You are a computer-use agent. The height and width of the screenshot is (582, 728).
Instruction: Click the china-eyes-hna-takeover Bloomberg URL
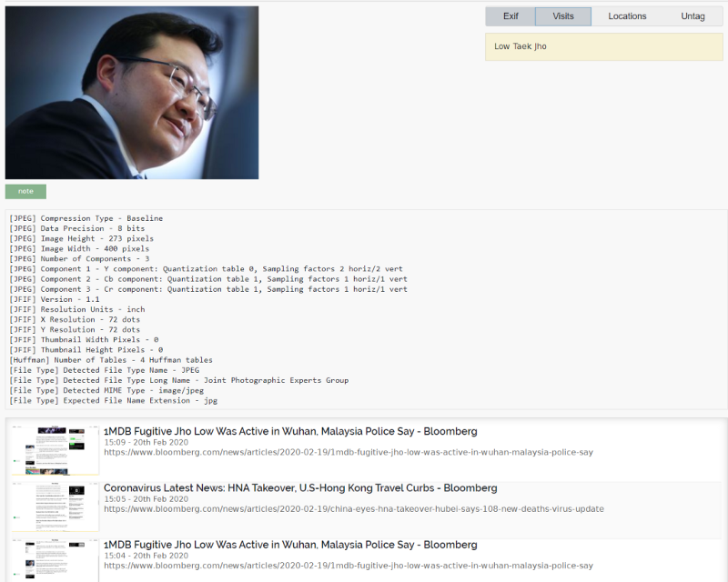click(353, 509)
